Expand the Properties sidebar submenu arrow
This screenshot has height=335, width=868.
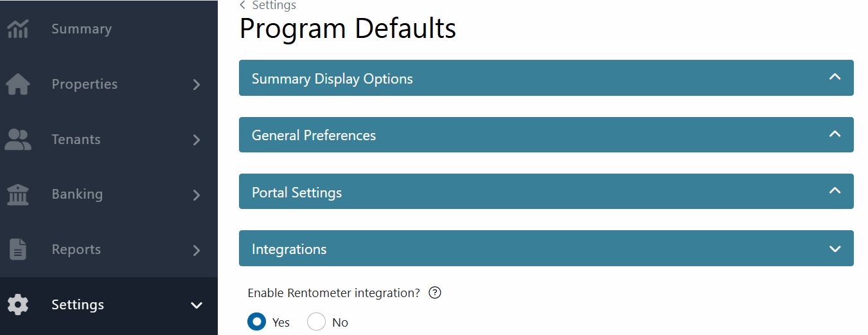pyautogui.click(x=197, y=84)
